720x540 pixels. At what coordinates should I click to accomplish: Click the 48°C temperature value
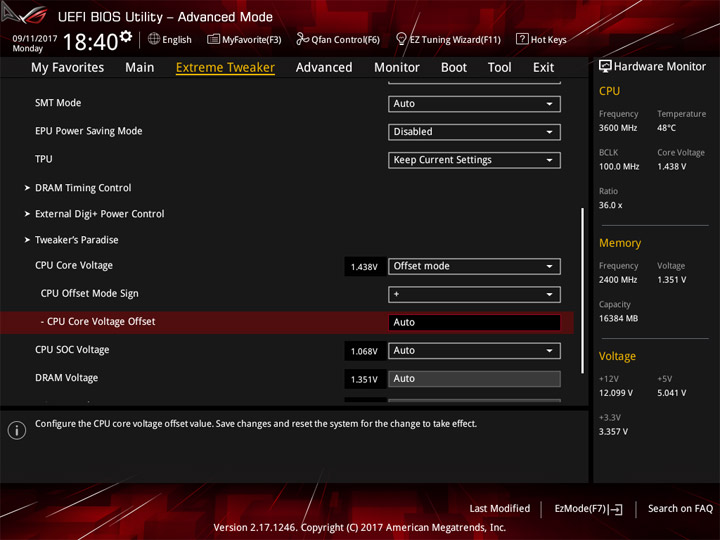(666, 128)
